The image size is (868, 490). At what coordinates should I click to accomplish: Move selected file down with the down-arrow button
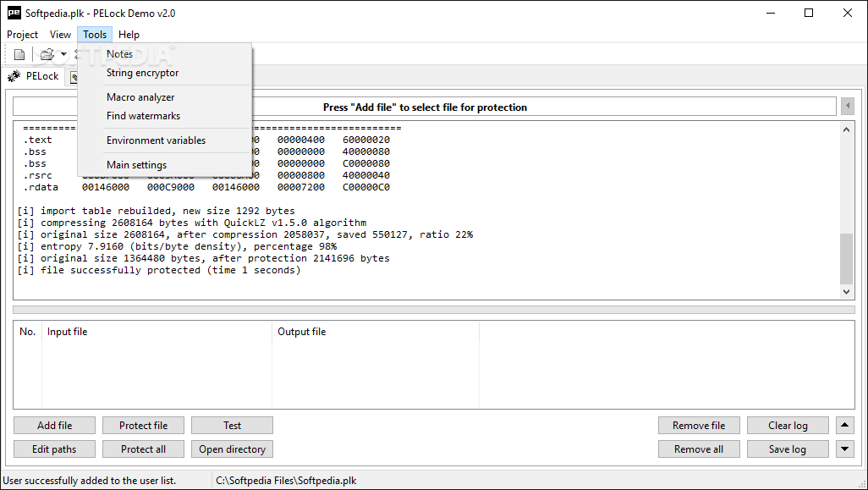click(845, 449)
